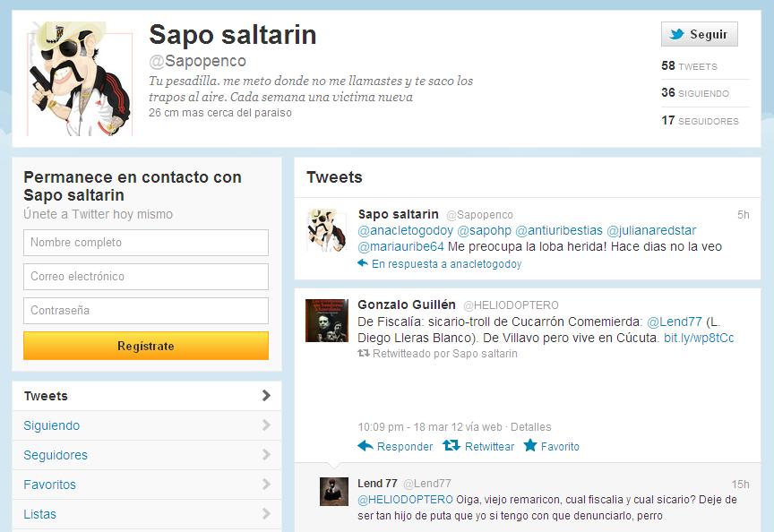
Task: Open the @antiuribestias mention link
Action: (559, 230)
